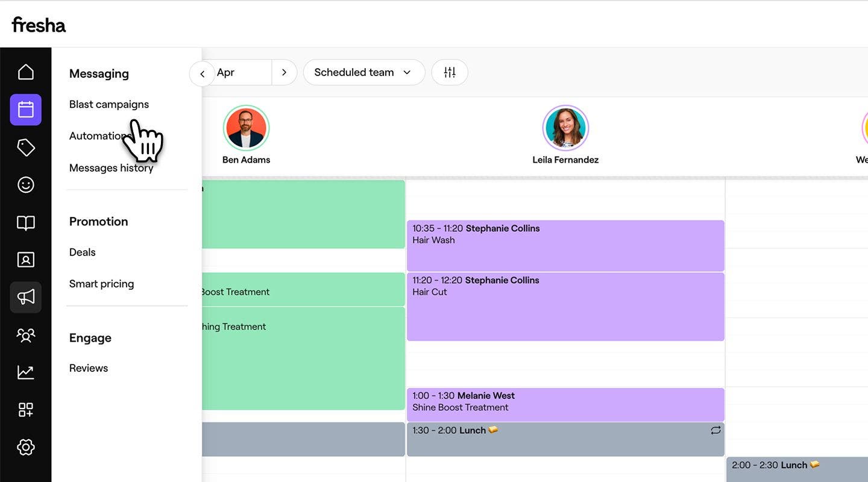Open the Catalog book icon
The height and width of the screenshot is (482, 868).
(25, 223)
